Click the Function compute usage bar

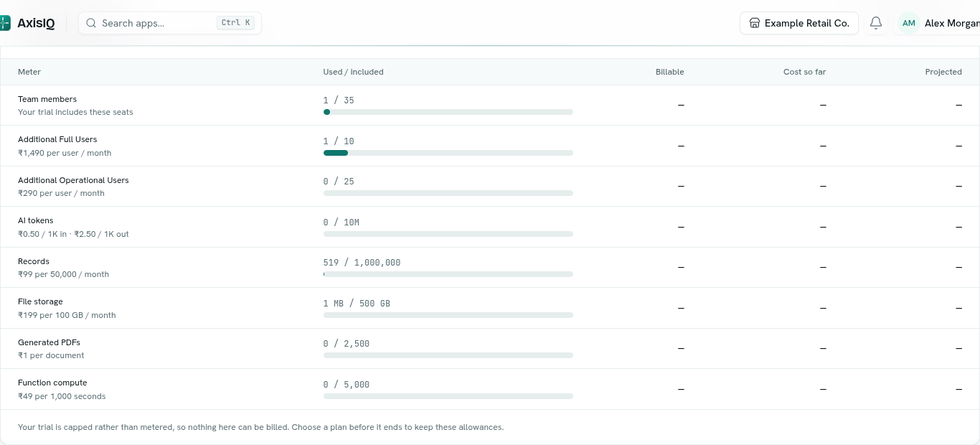[x=448, y=396]
